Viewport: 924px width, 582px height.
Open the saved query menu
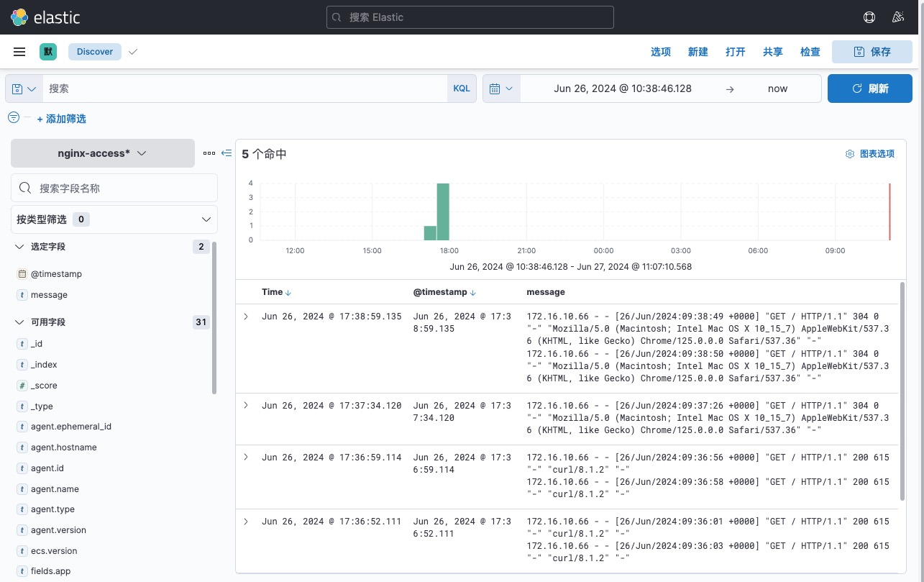[x=24, y=88]
